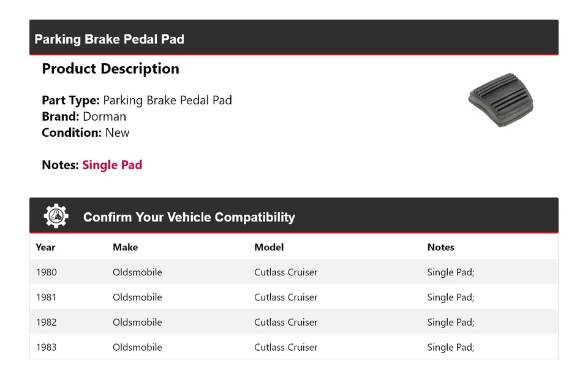Select the Notes column header
588x379 pixels.
click(x=440, y=247)
